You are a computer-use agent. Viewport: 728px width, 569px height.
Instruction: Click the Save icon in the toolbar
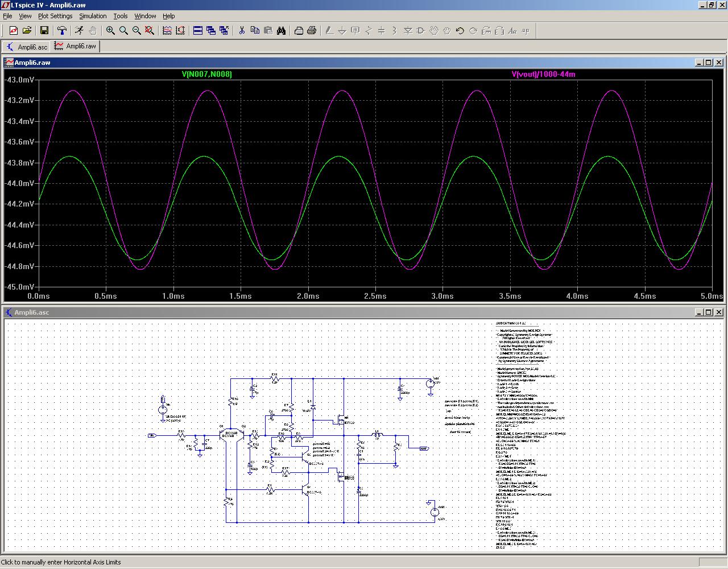(44, 31)
